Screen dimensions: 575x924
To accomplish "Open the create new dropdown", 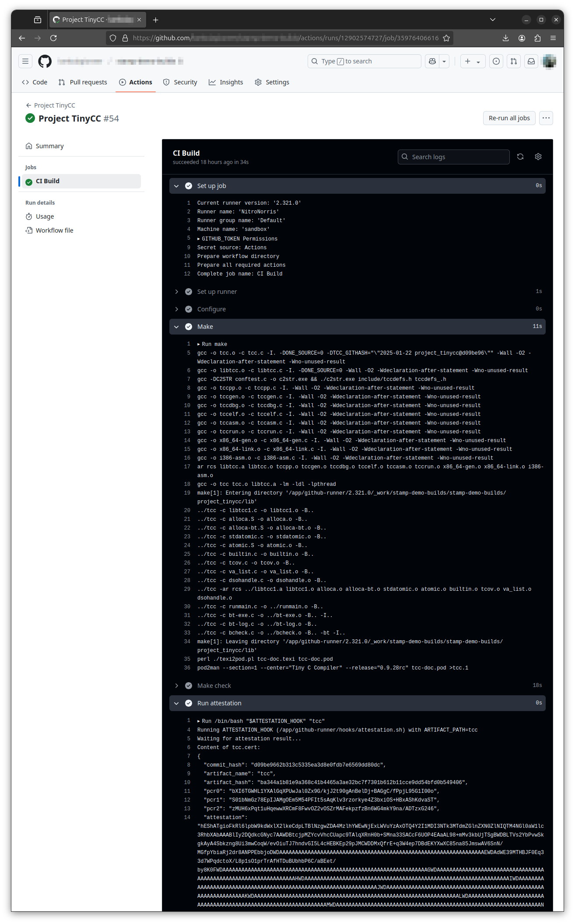I will point(472,61).
